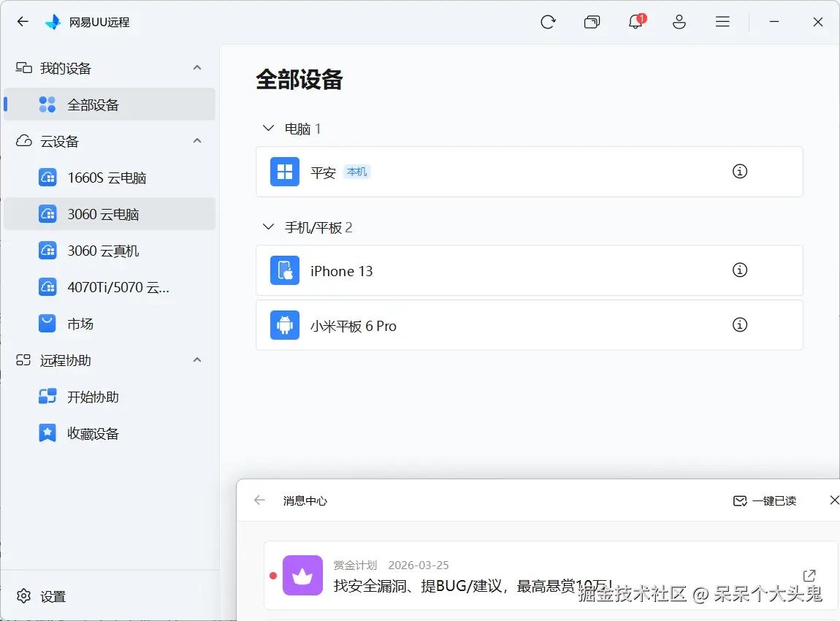Click 一键已读 in the message center
Screen dimensions: 840x621
[x=765, y=500]
